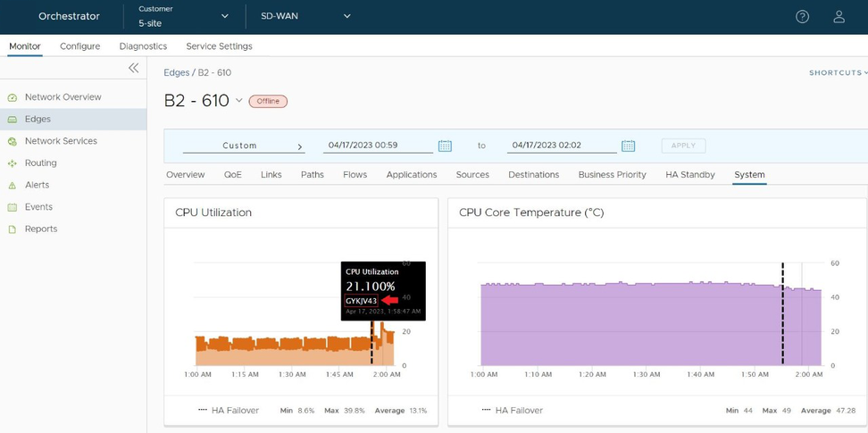Click the Apply button
Screen dimensions: 868x433
[683, 146]
